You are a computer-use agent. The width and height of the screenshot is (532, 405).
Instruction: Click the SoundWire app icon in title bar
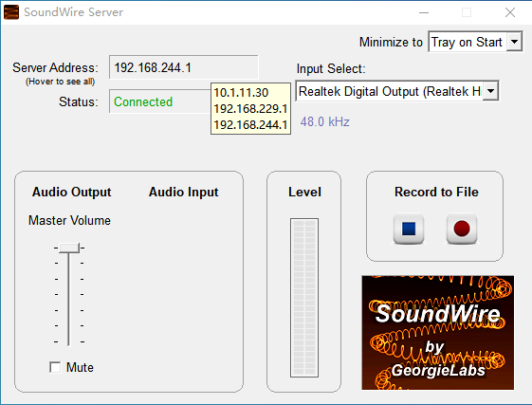pyautogui.click(x=11, y=12)
